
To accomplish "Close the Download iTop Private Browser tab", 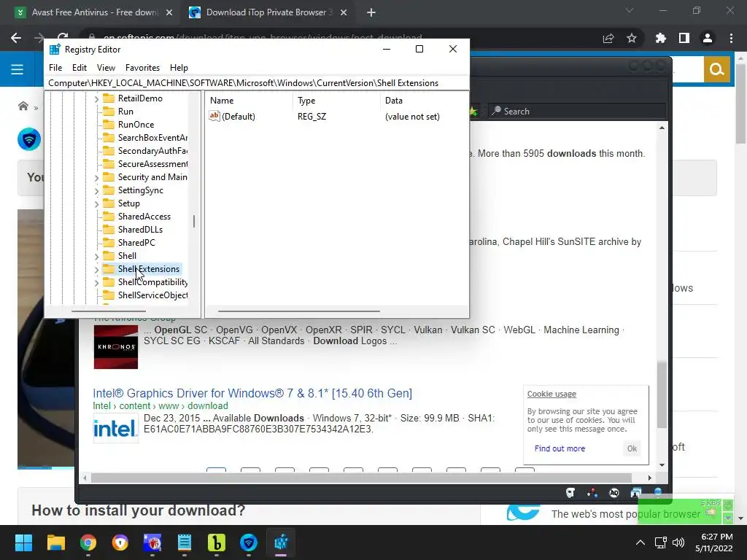I will click(344, 13).
